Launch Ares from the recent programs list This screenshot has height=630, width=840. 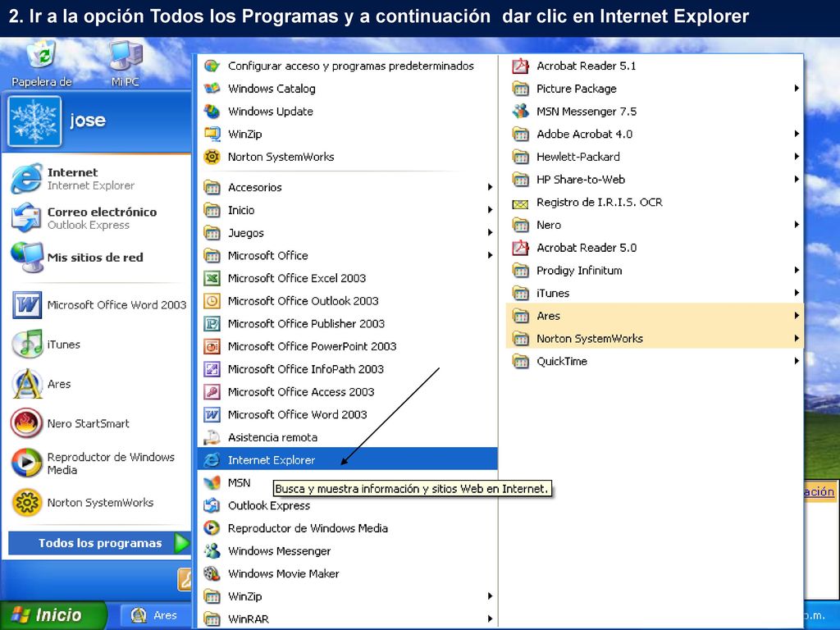97,384
